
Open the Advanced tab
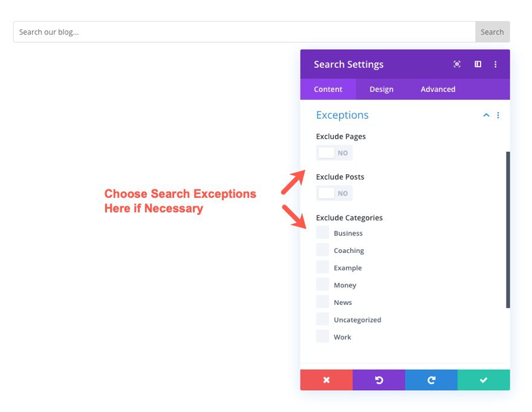[437, 89]
